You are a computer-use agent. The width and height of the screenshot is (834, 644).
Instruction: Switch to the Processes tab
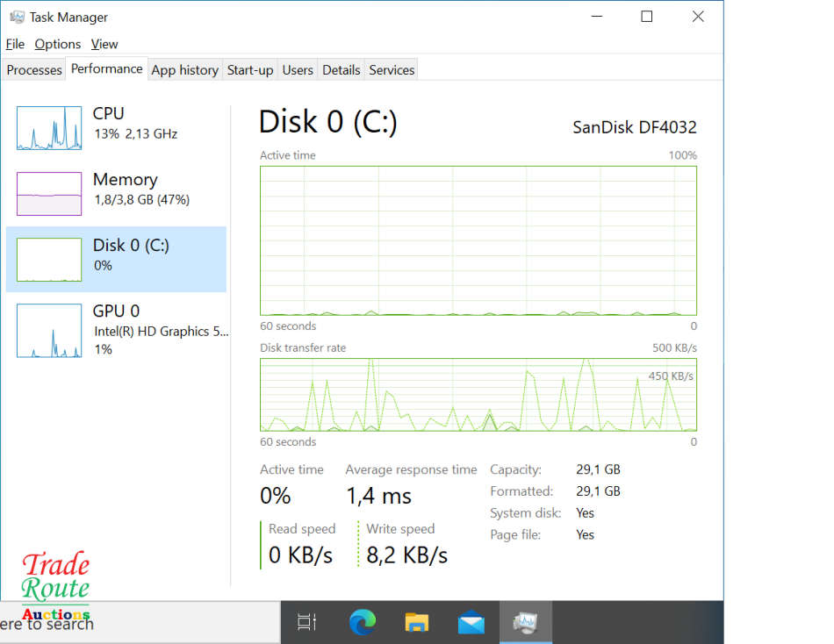(x=34, y=70)
